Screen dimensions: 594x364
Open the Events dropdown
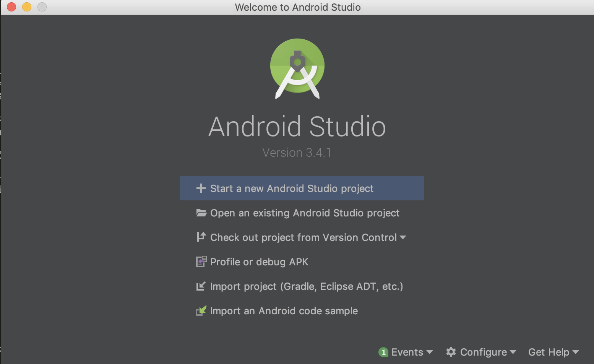[x=406, y=352]
